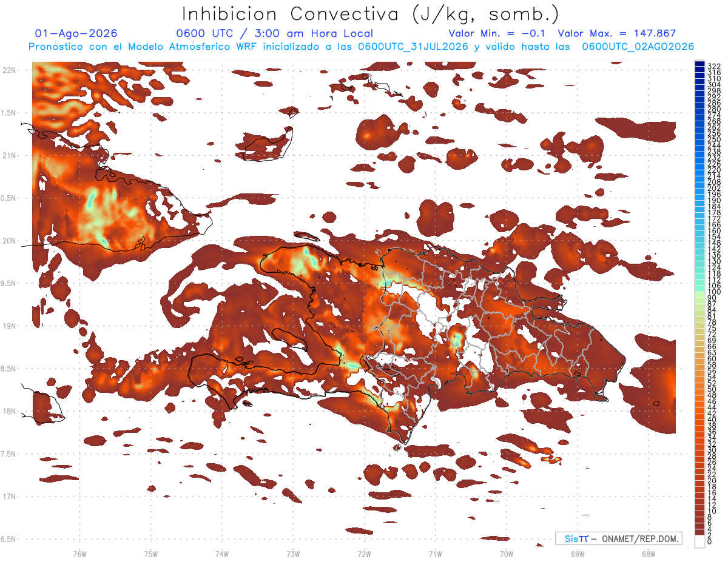Click the "70W" longitude label
This screenshot has width=728, height=562.
pyautogui.click(x=506, y=554)
